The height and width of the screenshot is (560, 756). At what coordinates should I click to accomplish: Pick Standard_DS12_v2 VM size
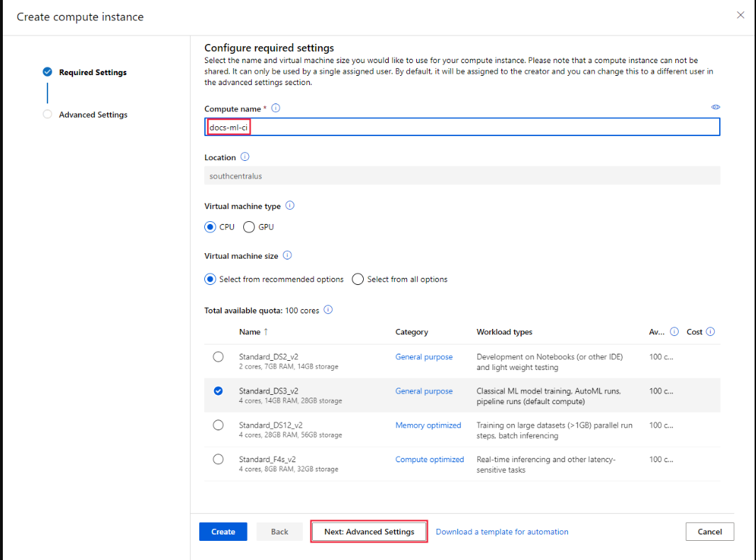[x=218, y=425]
